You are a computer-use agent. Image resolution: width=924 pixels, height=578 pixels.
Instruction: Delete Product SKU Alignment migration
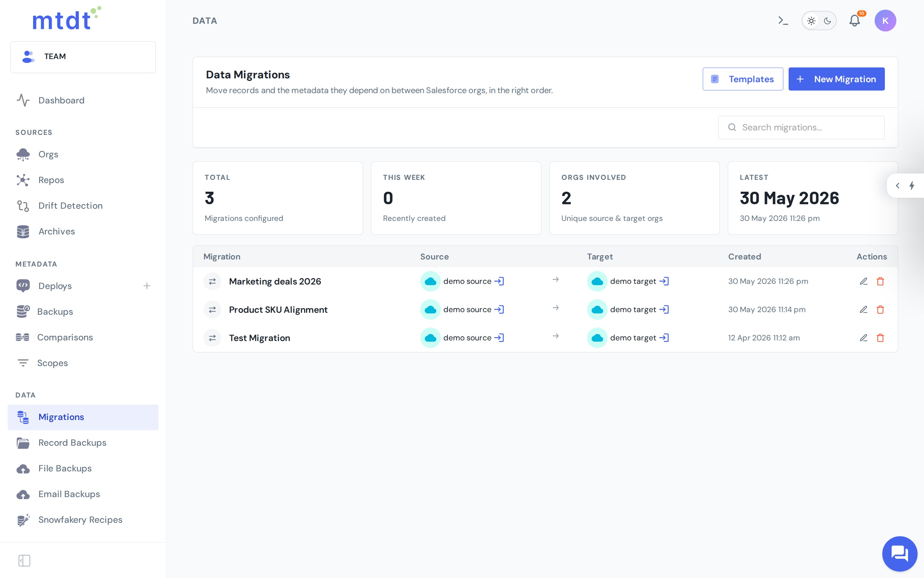pyautogui.click(x=880, y=310)
